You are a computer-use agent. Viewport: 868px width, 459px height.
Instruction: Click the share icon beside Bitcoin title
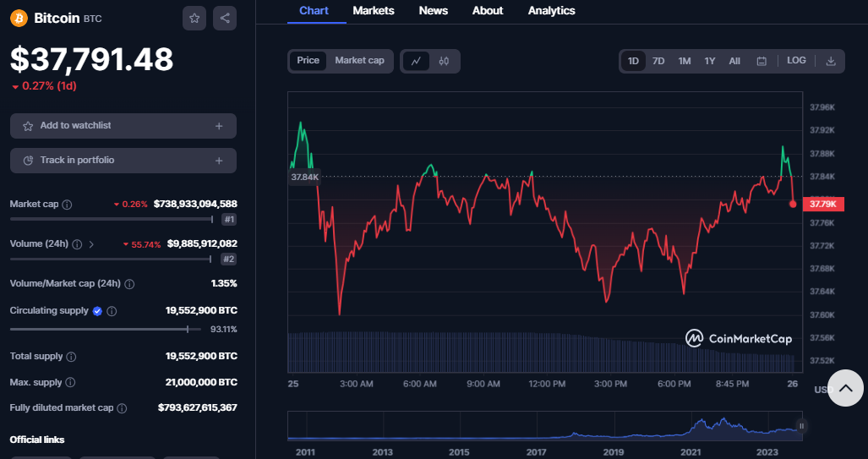coord(225,18)
